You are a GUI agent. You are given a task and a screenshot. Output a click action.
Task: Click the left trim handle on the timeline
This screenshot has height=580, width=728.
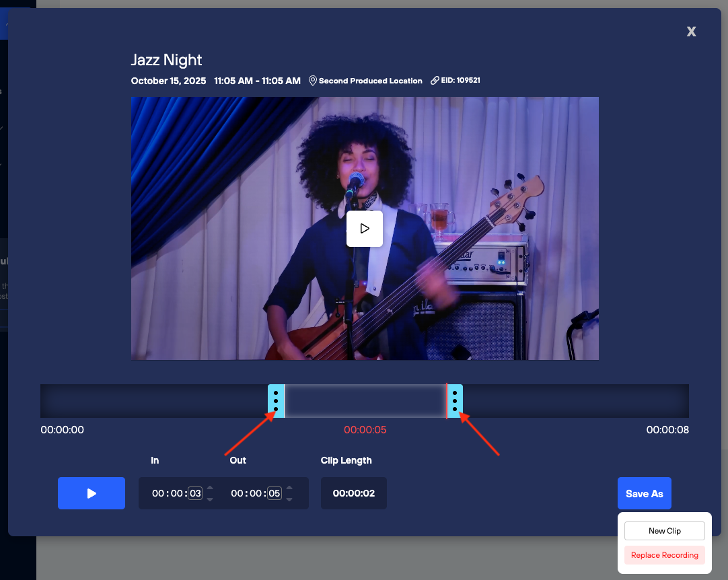pyautogui.click(x=276, y=401)
